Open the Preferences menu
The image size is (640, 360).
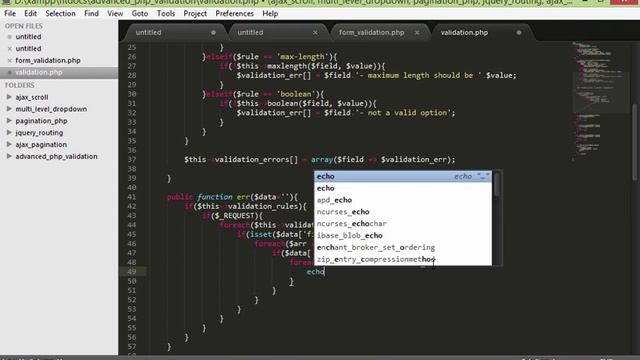[234, 13]
